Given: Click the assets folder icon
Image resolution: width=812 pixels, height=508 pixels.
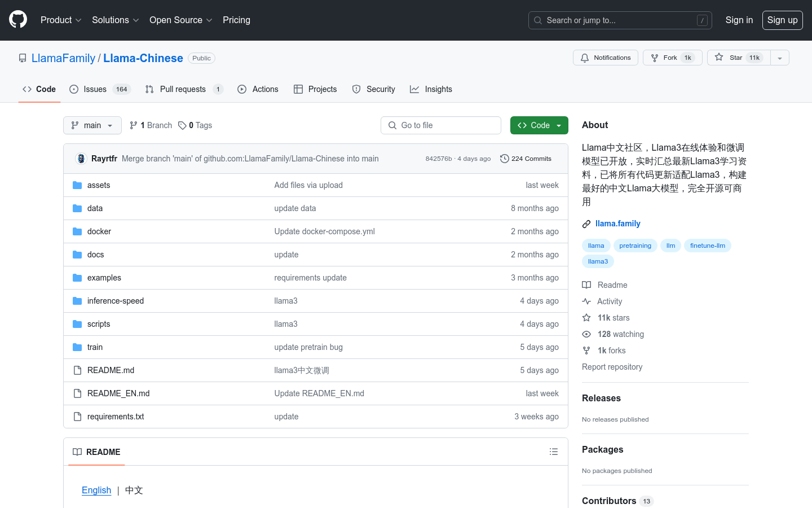Looking at the screenshot, I should 77,185.
